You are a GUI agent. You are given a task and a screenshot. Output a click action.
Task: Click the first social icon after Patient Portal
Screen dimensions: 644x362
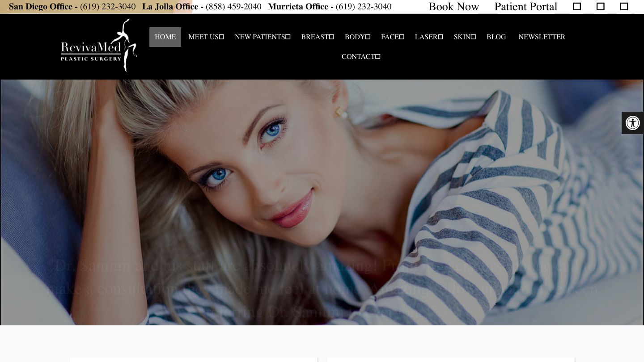click(x=577, y=7)
